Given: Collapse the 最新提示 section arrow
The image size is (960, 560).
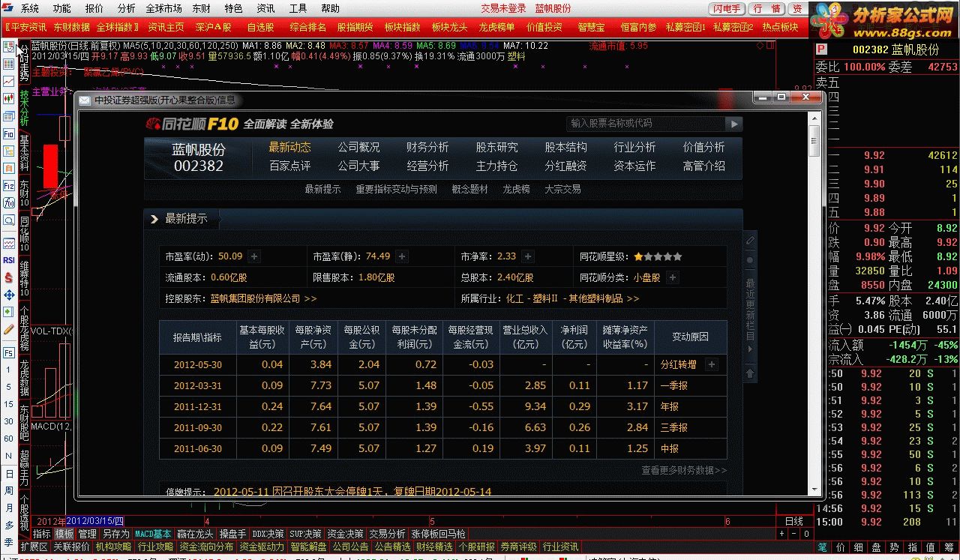Looking at the screenshot, I should [154, 219].
